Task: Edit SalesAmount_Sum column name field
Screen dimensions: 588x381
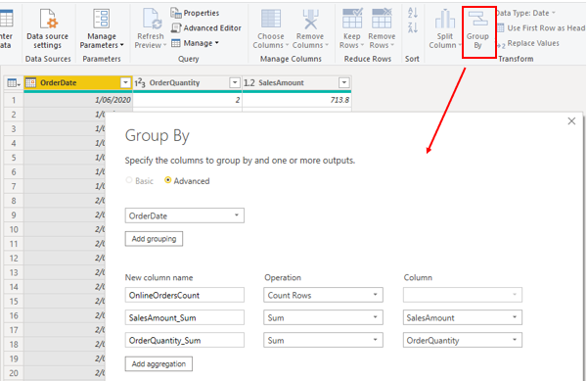Action: pyautogui.click(x=185, y=317)
